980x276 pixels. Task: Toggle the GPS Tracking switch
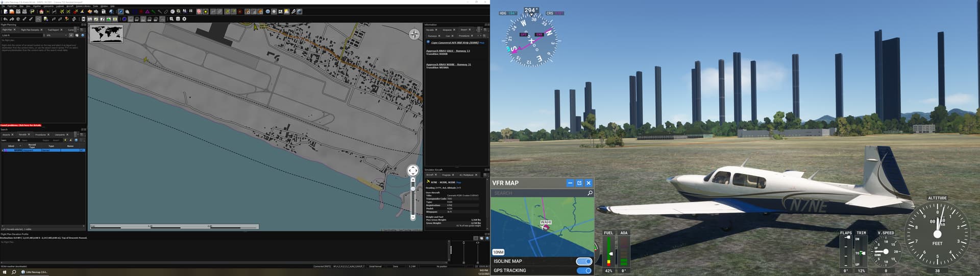584,270
